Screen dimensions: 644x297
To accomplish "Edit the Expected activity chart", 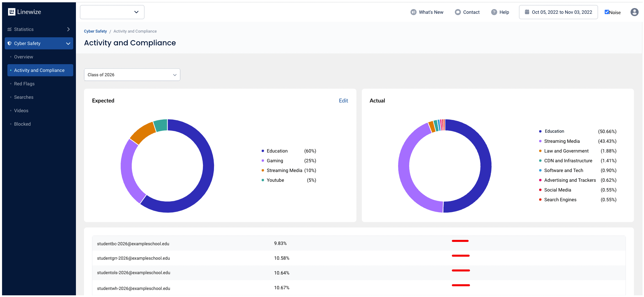I will pos(343,100).
